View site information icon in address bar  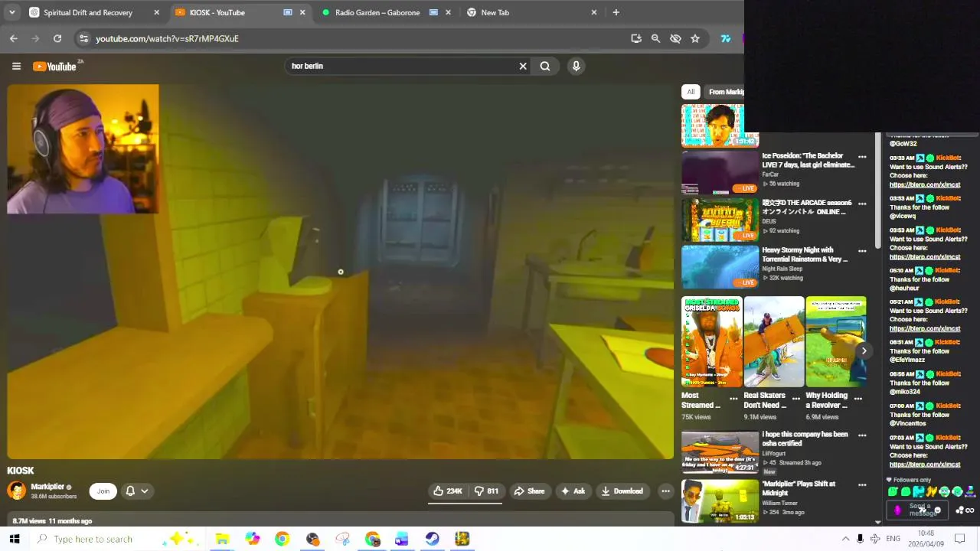tap(83, 38)
